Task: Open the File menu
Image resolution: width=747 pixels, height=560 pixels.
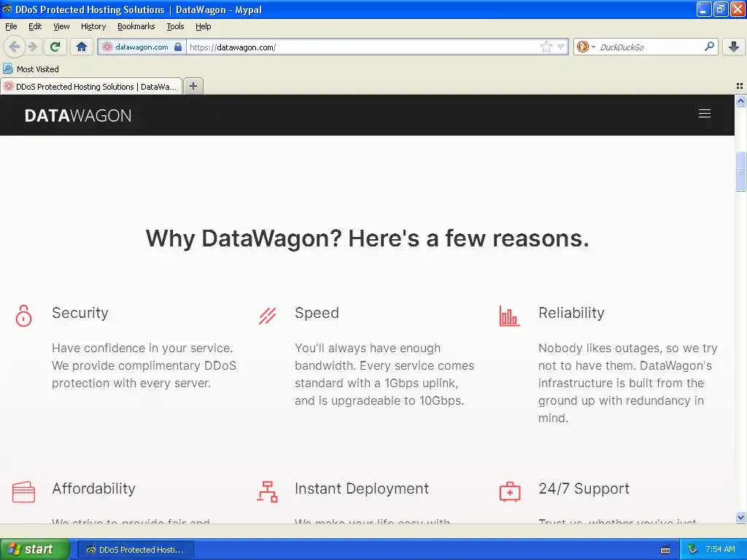Action: click(x=11, y=26)
